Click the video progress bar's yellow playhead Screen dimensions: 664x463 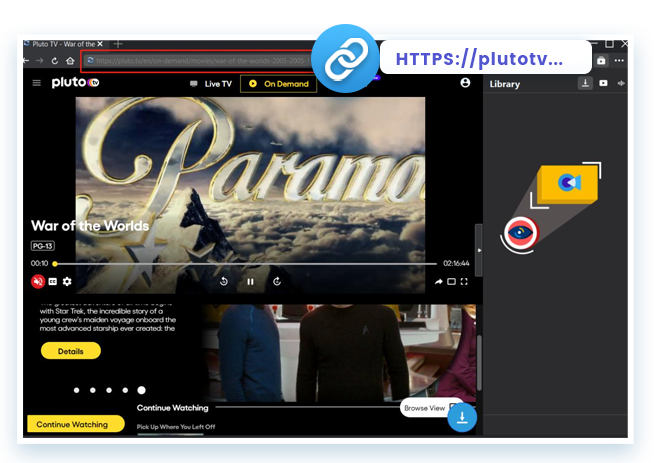pyautogui.click(x=55, y=264)
